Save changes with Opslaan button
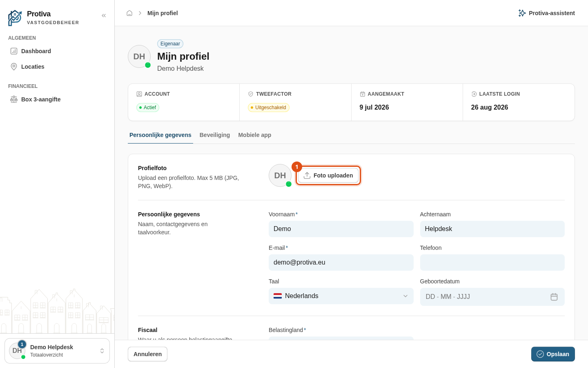The height and width of the screenshot is (368, 588). [x=553, y=354]
